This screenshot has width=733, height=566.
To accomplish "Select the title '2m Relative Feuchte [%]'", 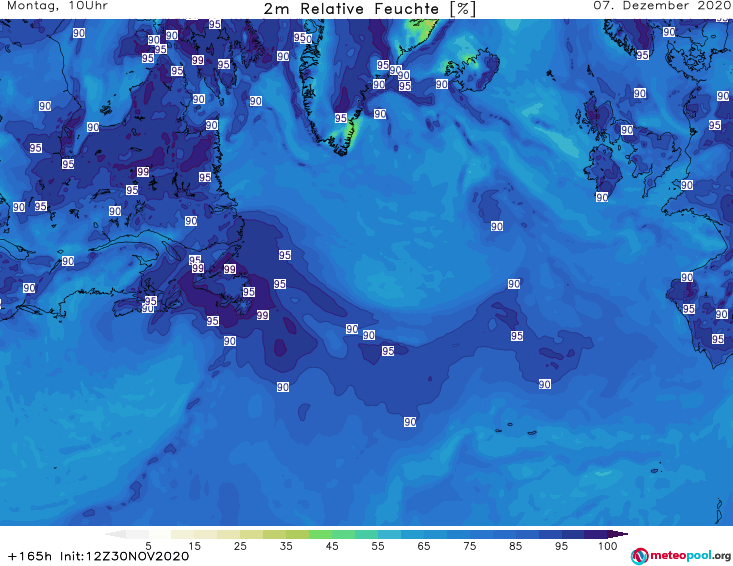I will pyautogui.click(x=370, y=9).
